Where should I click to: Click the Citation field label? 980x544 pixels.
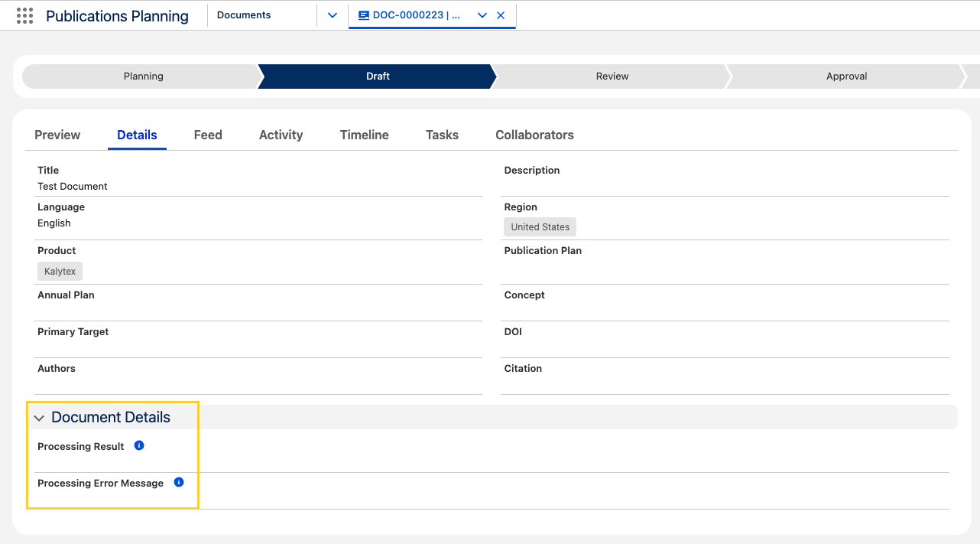(x=523, y=368)
